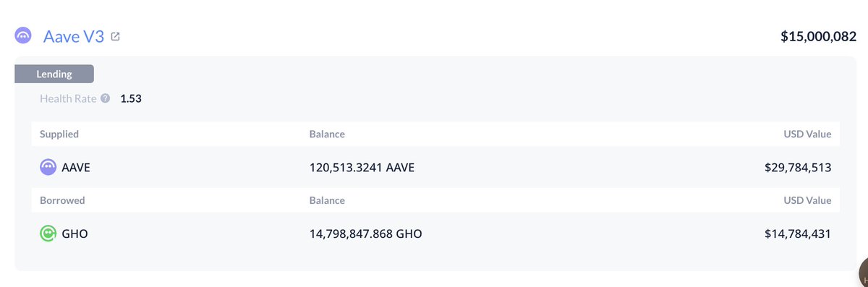The height and width of the screenshot is (287, 868).
Task: Click the Balance header in Supplied section
Action: (327, 134)
